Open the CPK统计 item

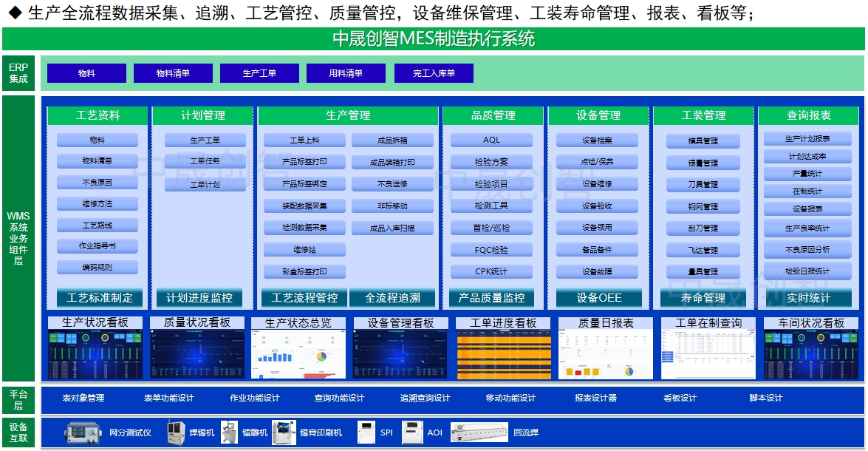(x=491, y=271)
